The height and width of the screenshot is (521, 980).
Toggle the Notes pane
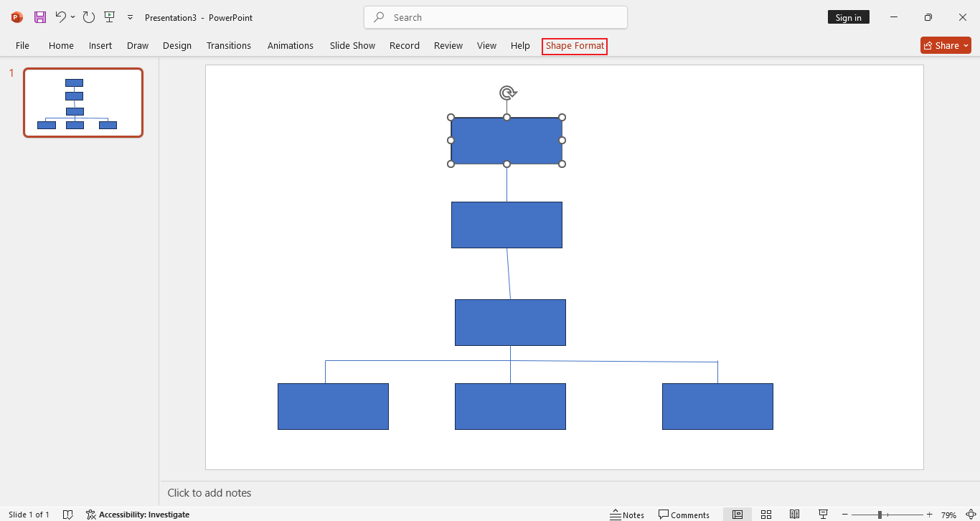click(627, 514)
